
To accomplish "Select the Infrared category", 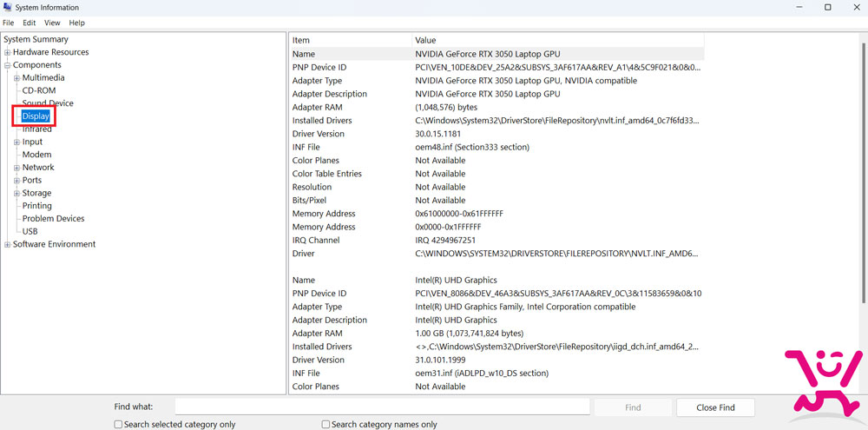I will click(x=37, y=129).
